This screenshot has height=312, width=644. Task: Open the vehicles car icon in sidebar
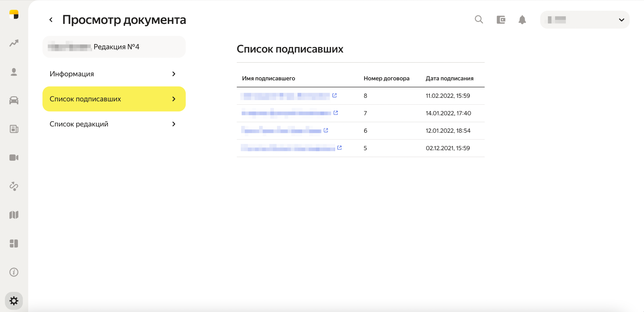(14, 100)
